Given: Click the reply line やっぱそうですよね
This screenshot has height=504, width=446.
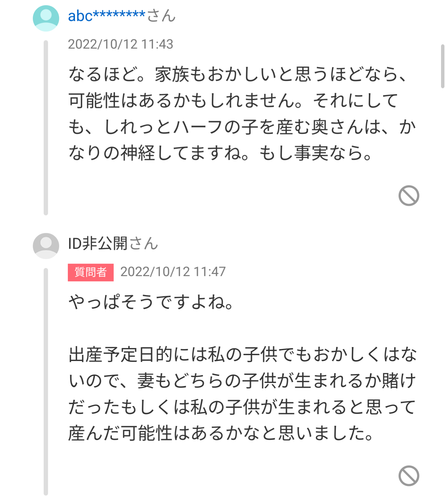Looking at the screenshot, I should (x=151, y=302).
